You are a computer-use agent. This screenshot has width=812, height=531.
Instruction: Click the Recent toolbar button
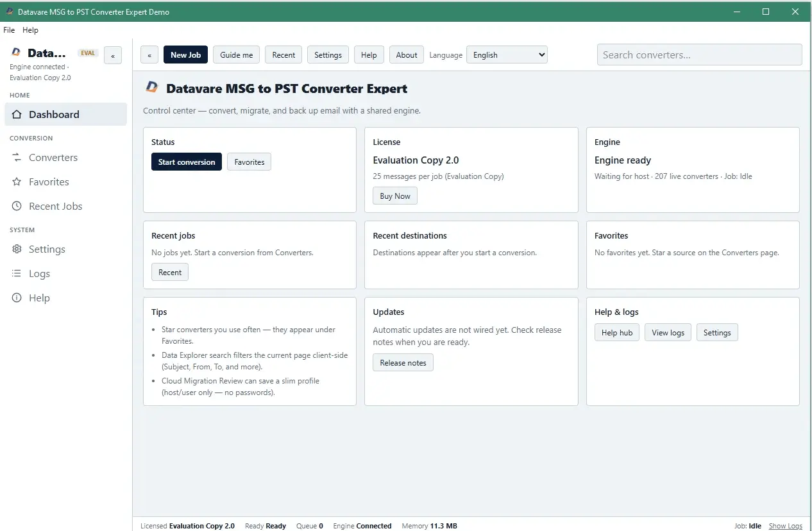tap(283, 55)
